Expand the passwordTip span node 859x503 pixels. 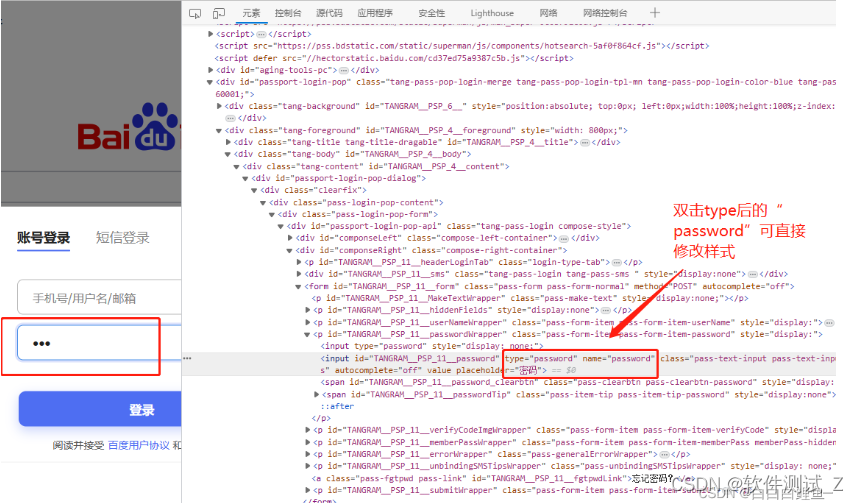316,395
